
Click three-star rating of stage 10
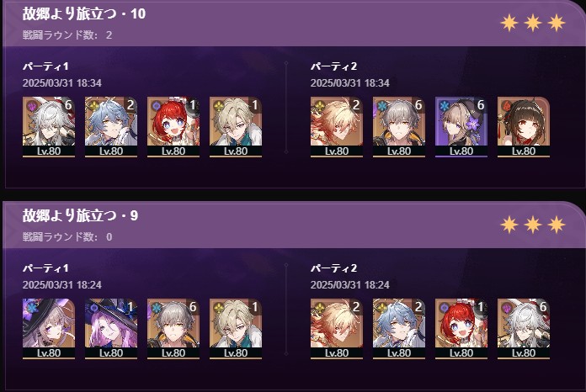pyautogui.click(x=533, y=24)
